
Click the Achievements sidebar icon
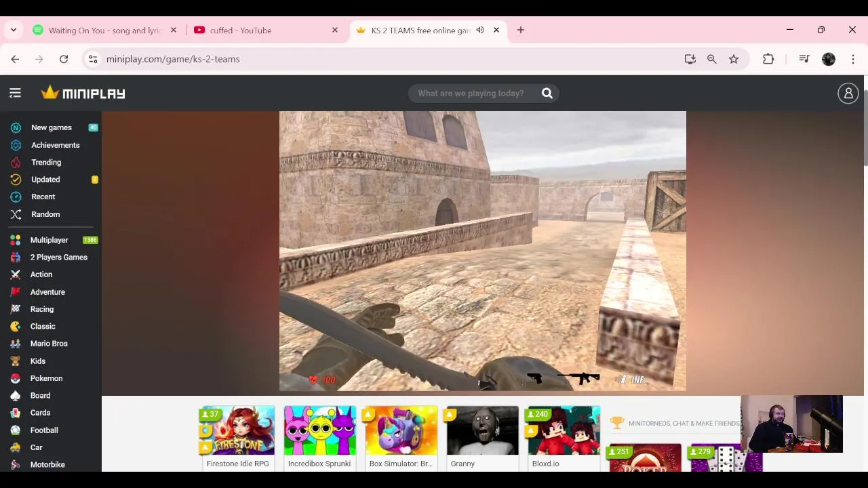point(16,145)
